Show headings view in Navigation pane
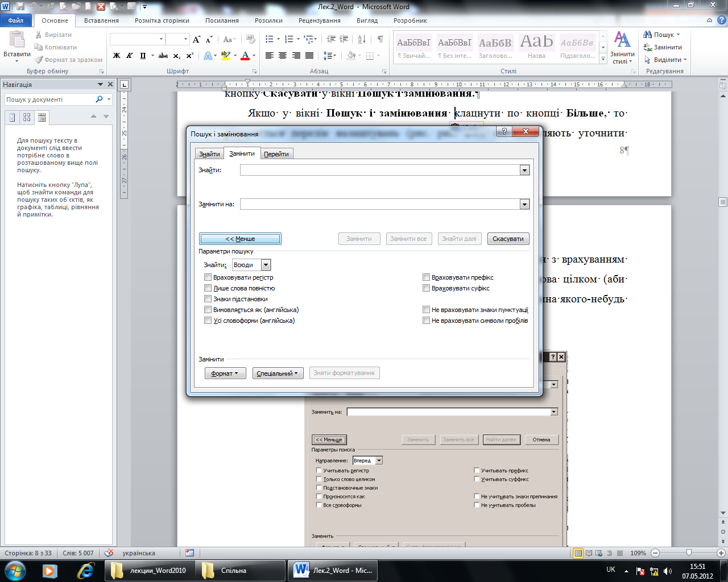The height and width of the screenshot is (582, 728). pyautogui.click(x=12, y=118)
